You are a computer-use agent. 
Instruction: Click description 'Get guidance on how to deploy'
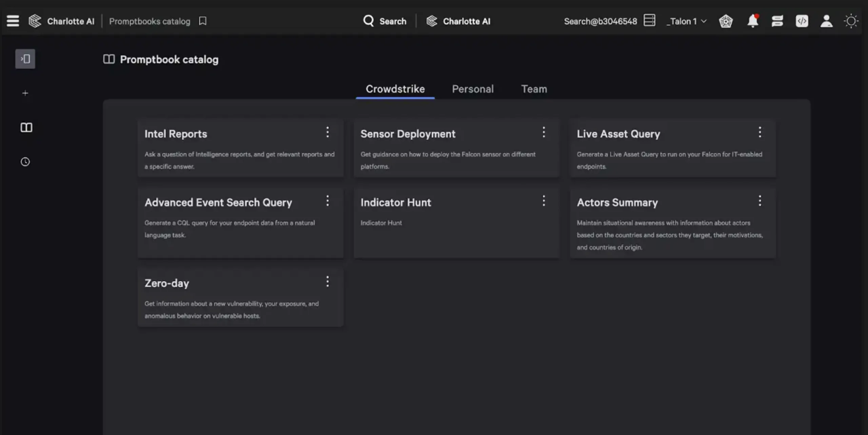(x=448, y=160)
